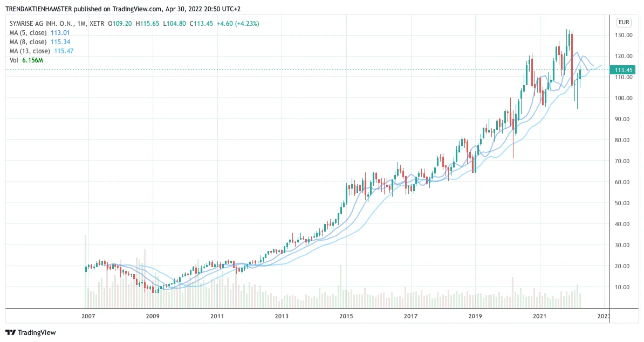Click the MA 8 value 115.34

pyautogui.click(x=60, y=42)
